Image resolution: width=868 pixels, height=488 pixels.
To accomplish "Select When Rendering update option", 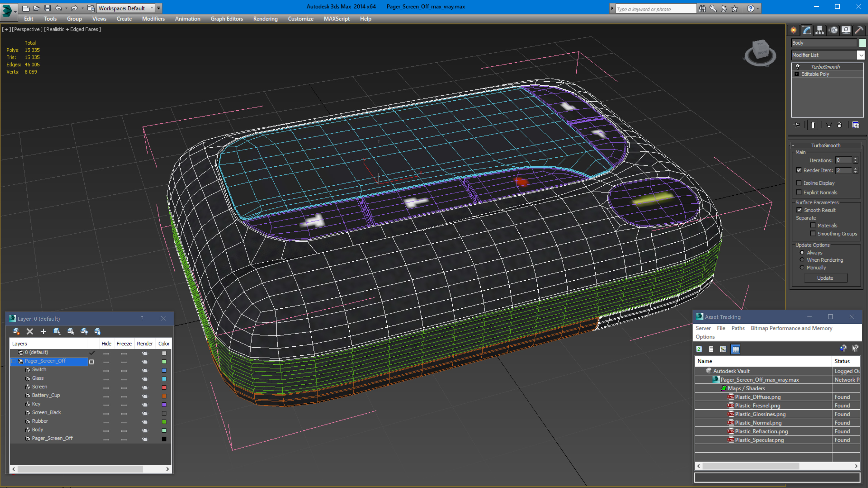I will 802,260.
